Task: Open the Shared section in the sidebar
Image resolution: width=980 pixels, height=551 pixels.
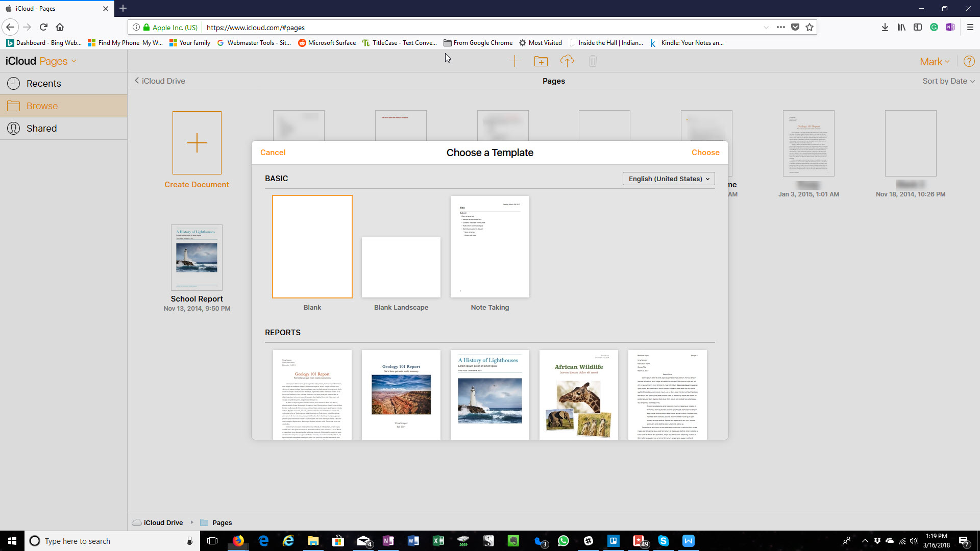Action: click(x=41, y=128)
